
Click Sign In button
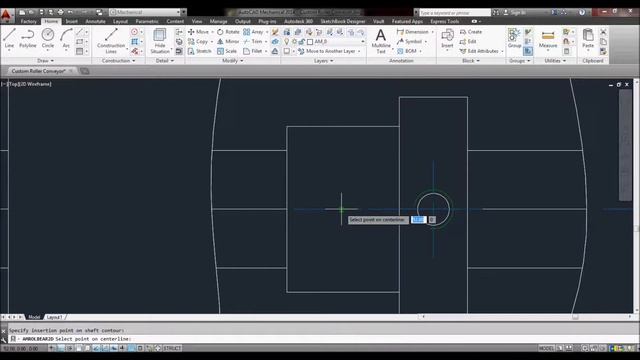[515, 13]
